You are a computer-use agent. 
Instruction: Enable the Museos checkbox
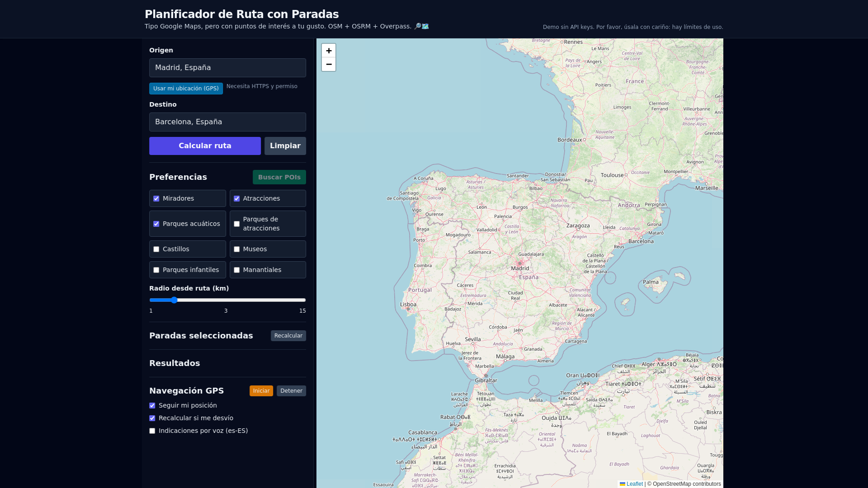click(x=236, y=249)
